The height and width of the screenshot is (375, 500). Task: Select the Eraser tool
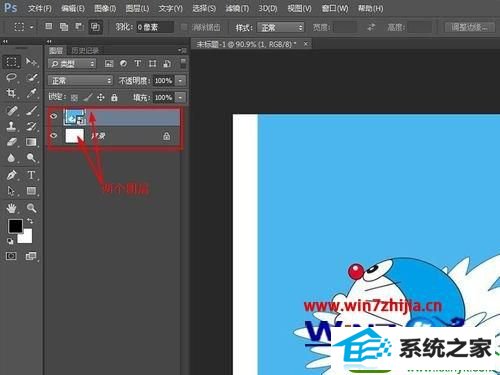pyautogui.click(x=12, y=142)
